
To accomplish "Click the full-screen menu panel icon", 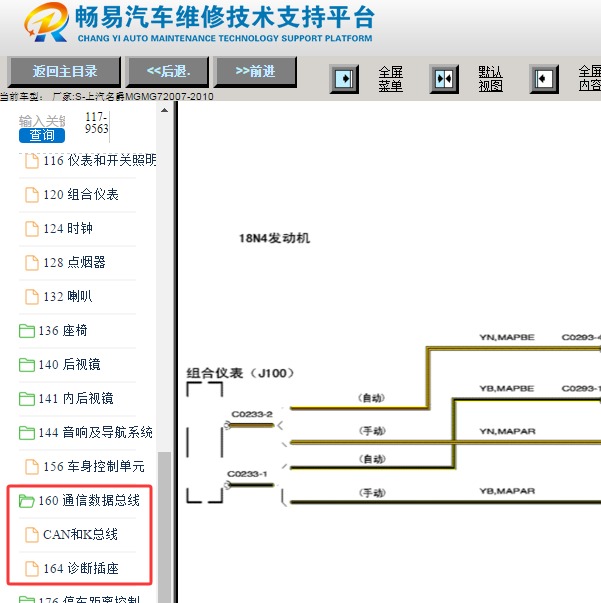I will [344, 79].
